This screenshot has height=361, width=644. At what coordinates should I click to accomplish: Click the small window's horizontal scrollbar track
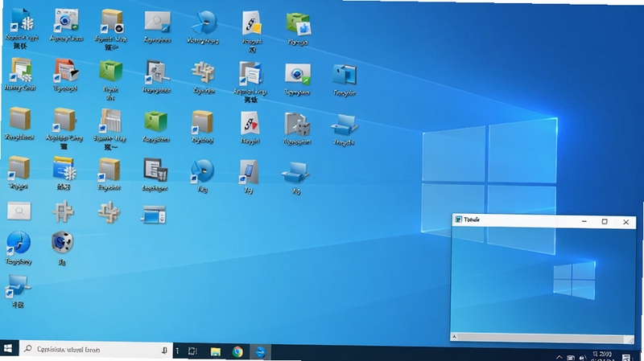click(541, 338)
